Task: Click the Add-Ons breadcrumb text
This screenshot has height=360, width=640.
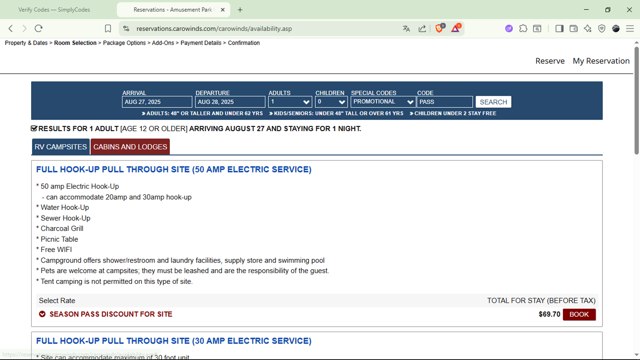Action: point(163,43)
